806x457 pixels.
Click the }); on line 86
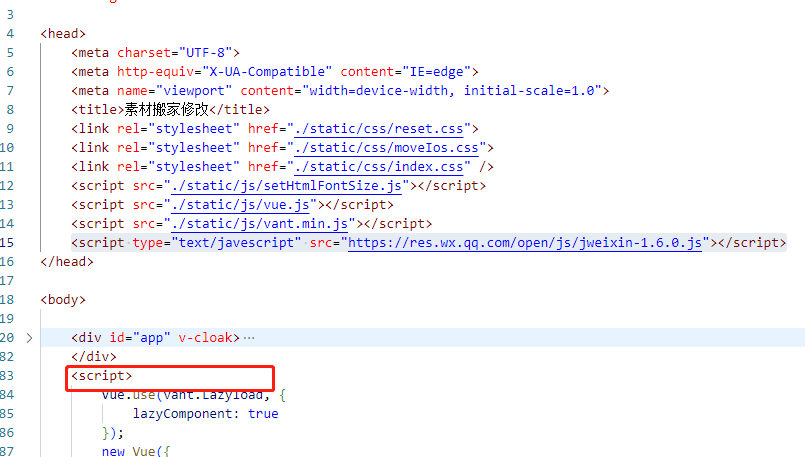pos(113,433)
